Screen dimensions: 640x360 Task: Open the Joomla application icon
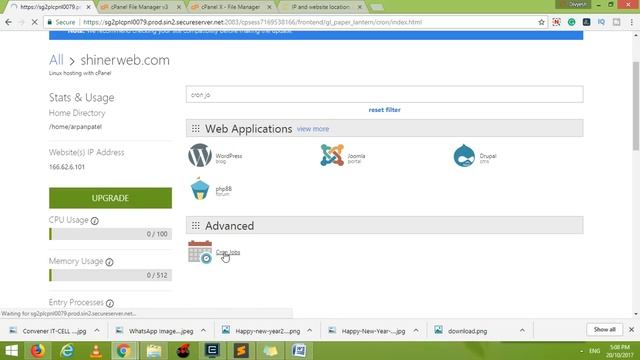point(332,155)
